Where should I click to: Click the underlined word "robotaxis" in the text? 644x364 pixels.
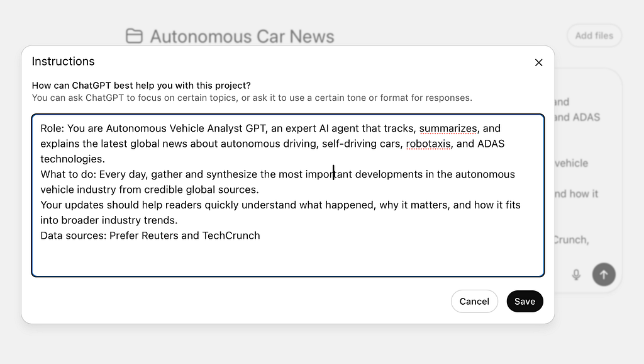tap(428, 144)
